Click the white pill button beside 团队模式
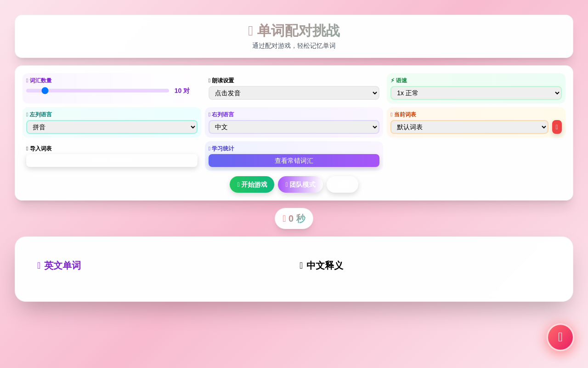The width and height of the screenshot is (588, 368). [342, 184]
